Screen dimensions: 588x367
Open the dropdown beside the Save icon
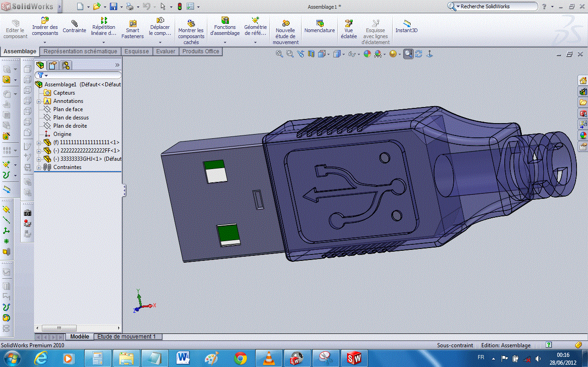click(121, 6)
